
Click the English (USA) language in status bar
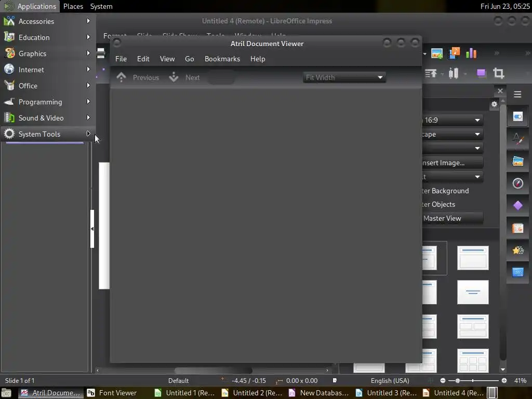click(390, 381)
